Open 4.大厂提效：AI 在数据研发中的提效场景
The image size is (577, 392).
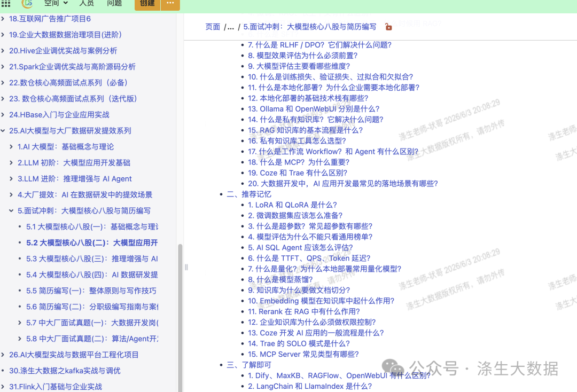(x=85, y=194)
